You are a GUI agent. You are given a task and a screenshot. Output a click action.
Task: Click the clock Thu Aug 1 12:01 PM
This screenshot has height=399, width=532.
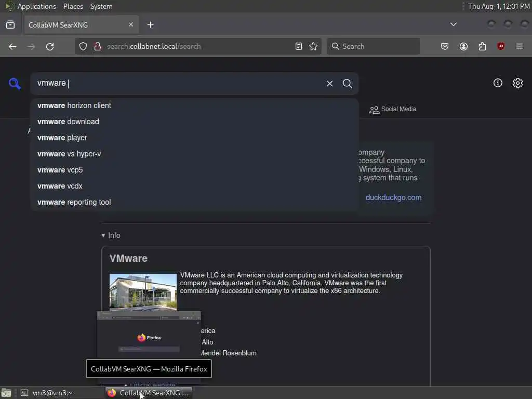tap(499, 6)
